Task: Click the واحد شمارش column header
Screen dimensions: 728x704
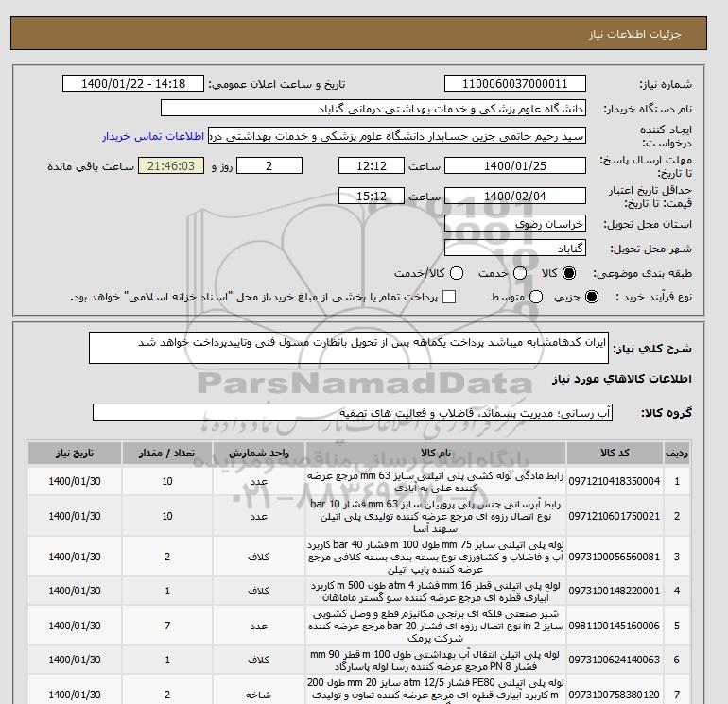Action: (x=259, y=453)
